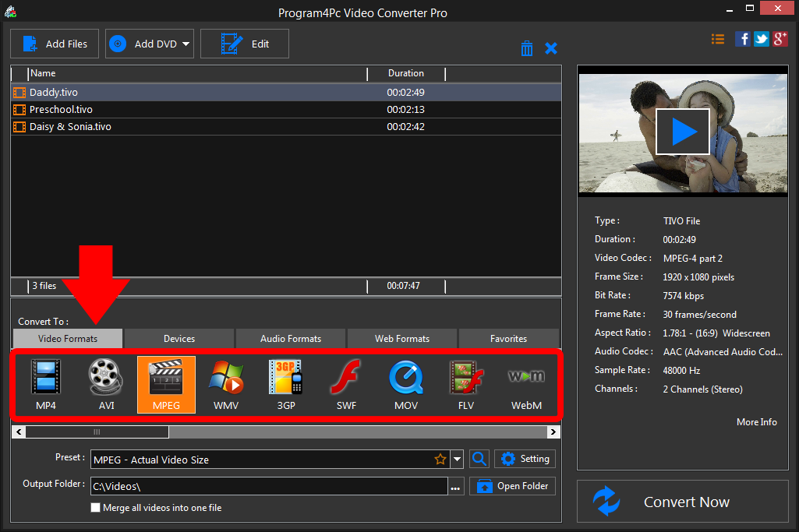Switch to the Video Formats tab
Screen dimensions: 799x532
[x=68, y=339]
